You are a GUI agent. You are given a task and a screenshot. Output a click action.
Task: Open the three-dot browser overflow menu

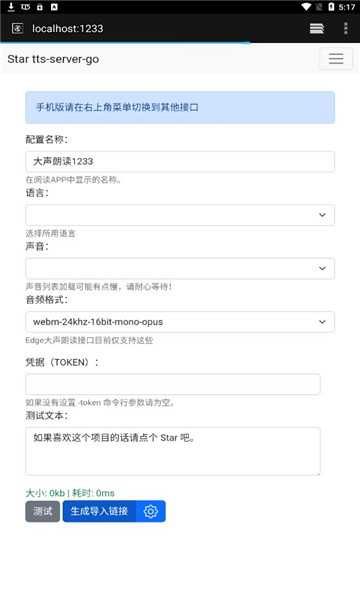[345, 28]
